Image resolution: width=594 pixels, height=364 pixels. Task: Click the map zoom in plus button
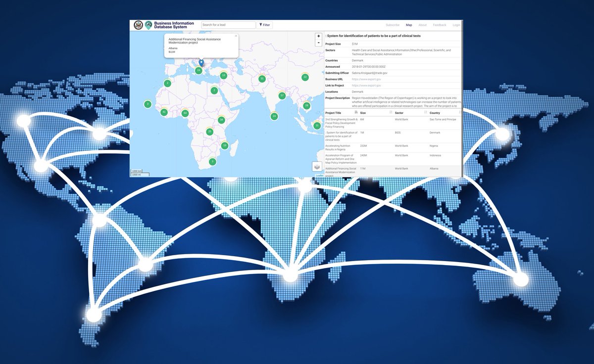[318, 36]
